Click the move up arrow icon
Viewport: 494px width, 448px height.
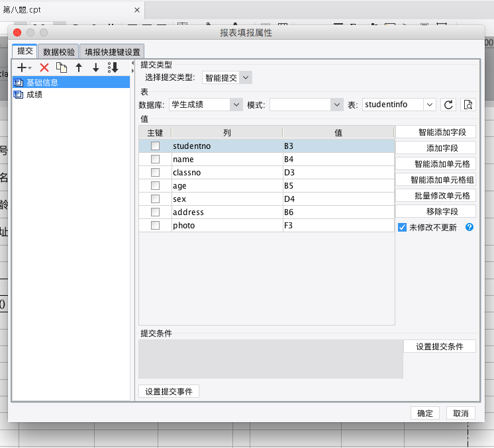click(x=79, y=67)
